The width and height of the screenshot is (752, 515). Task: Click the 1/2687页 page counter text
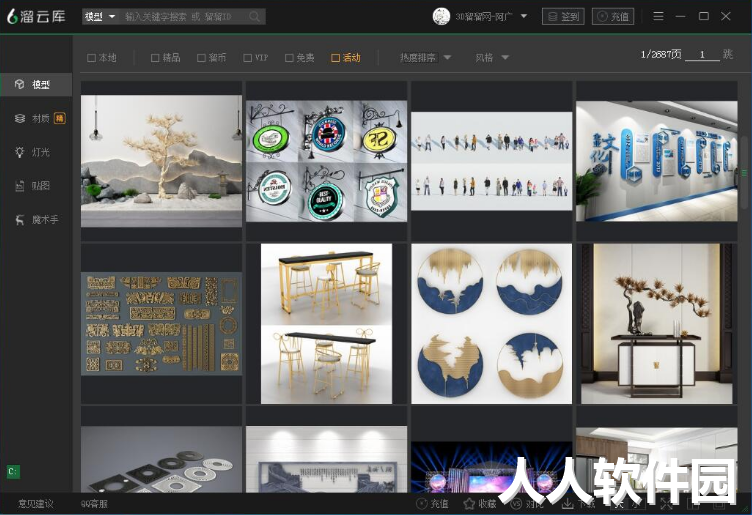coord(660,54)
